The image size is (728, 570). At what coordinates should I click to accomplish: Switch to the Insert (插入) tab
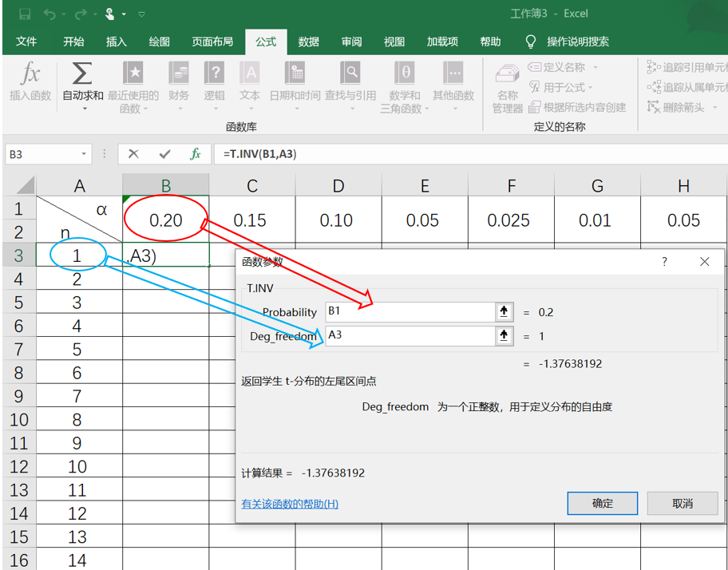point(116,42)
